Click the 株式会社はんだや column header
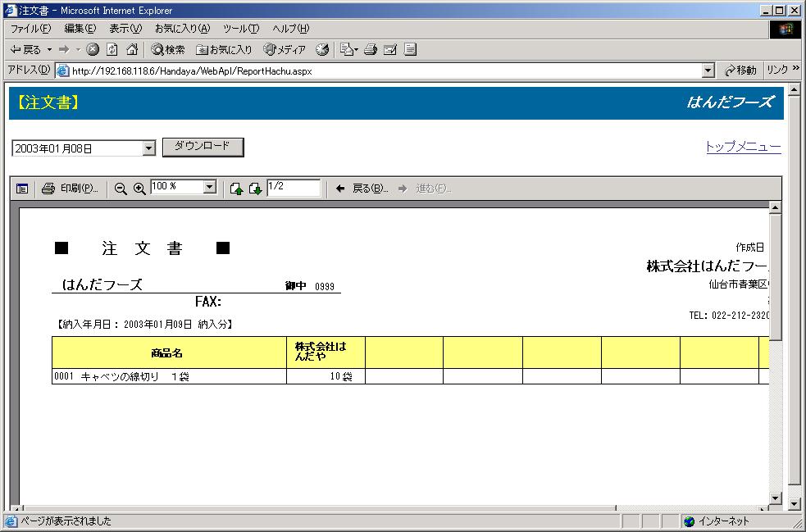The width and height of the screenshot is (806, 532). click(x=326, y=352)
